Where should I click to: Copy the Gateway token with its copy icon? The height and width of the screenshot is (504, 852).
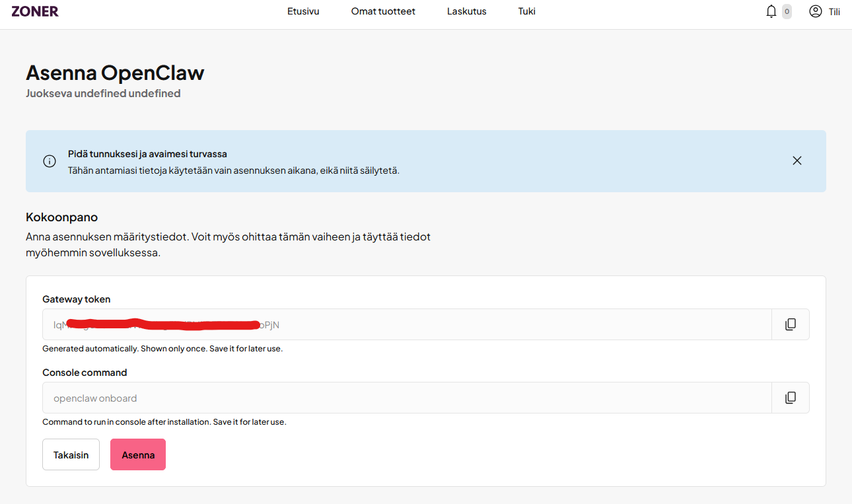[x=791, y=324]
